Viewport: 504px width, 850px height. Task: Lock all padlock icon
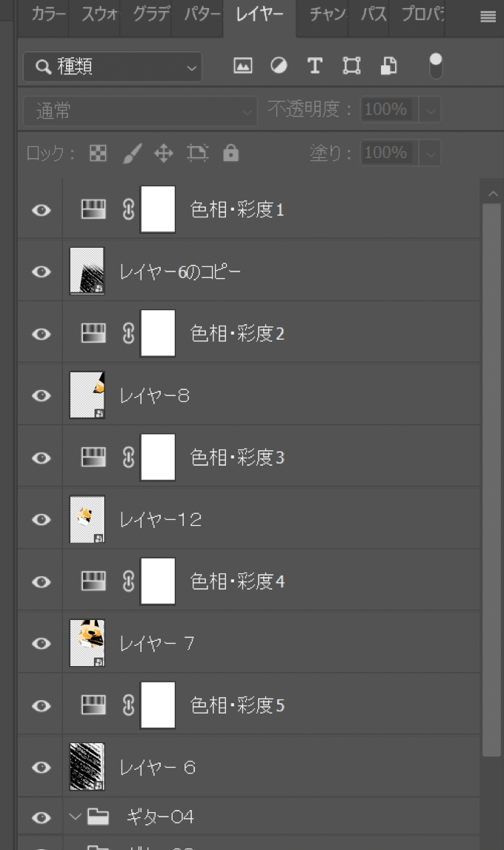click(x=231, y=154)
